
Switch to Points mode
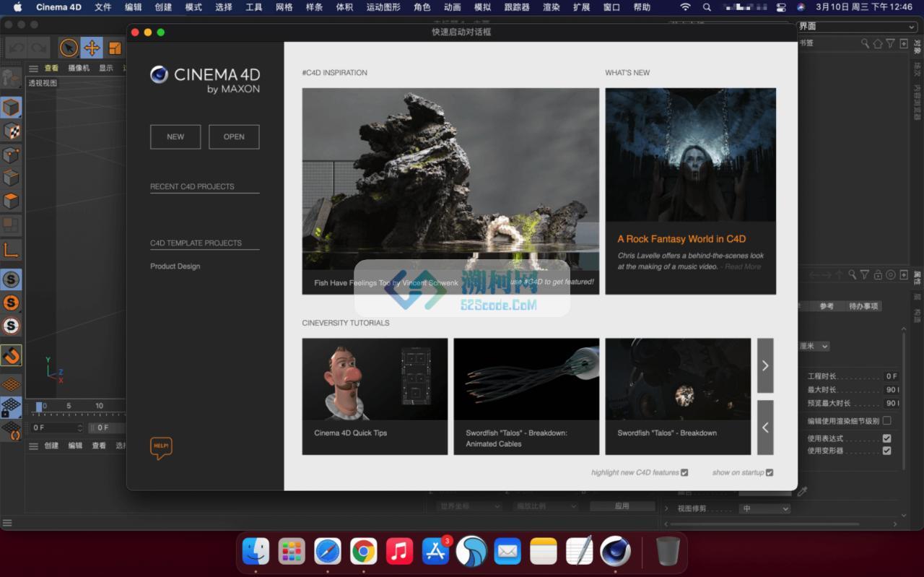click(x=11, y=155)
